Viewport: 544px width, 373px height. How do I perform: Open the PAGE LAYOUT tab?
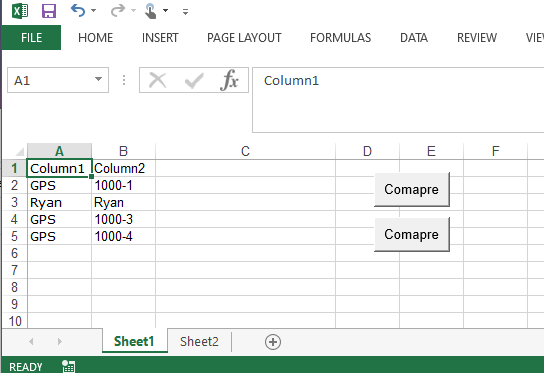click(244, 37)
